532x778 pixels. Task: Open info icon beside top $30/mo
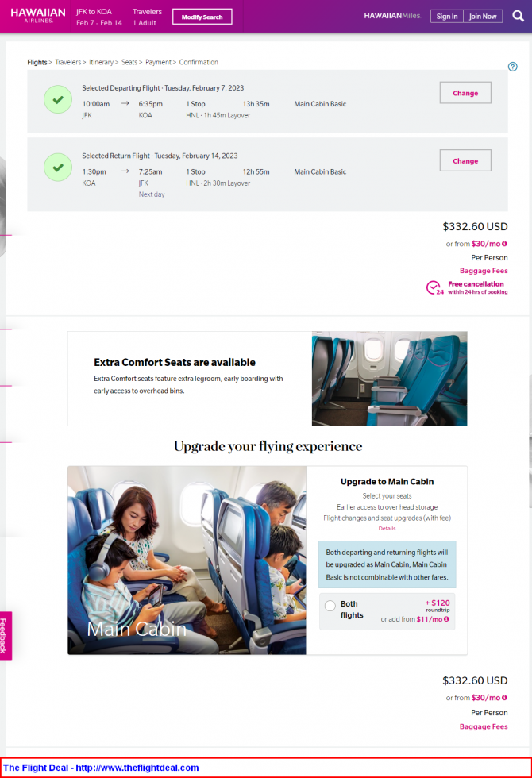(505, 244)
